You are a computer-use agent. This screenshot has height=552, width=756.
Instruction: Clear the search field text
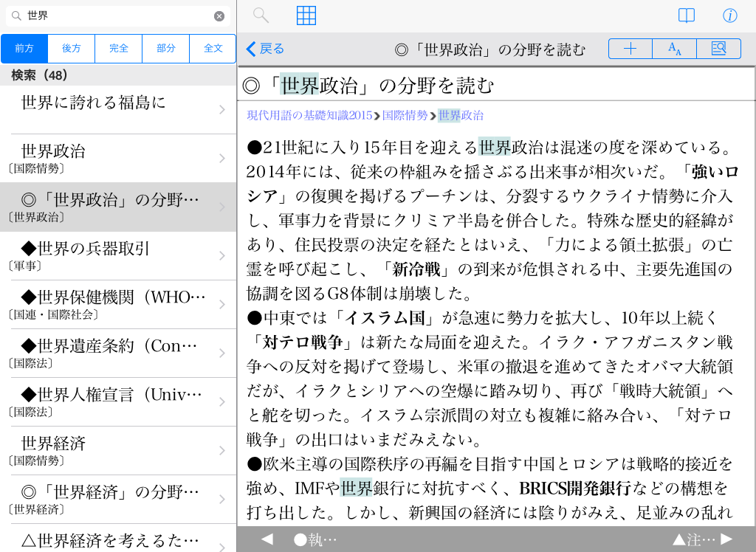219,16
